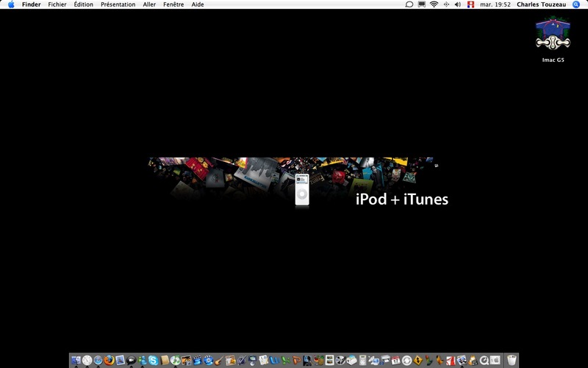
Task: Open the Trash in the Dock
Action: pyautogui.click(x=512, y=360)
